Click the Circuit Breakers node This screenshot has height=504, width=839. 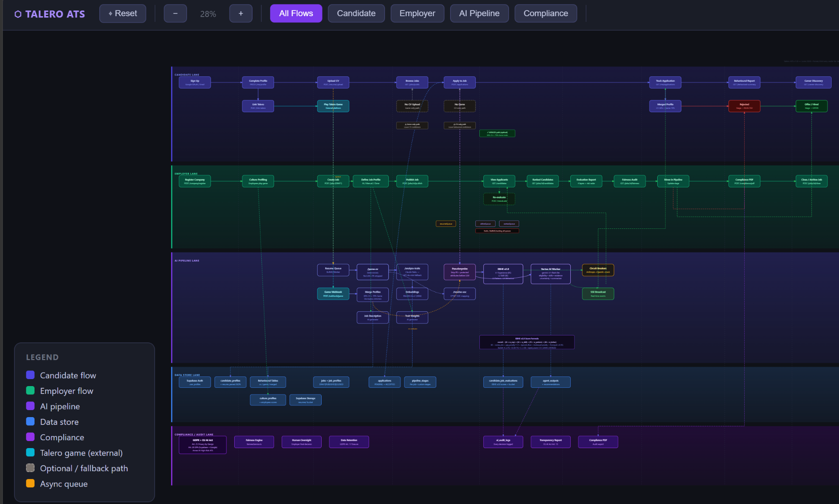(x=598, y=270)
